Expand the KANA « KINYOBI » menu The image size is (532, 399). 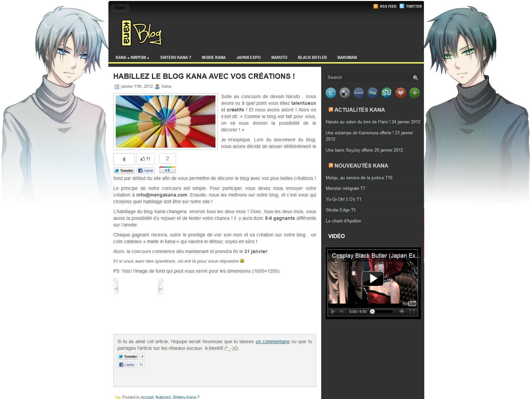tap(132, 58)
